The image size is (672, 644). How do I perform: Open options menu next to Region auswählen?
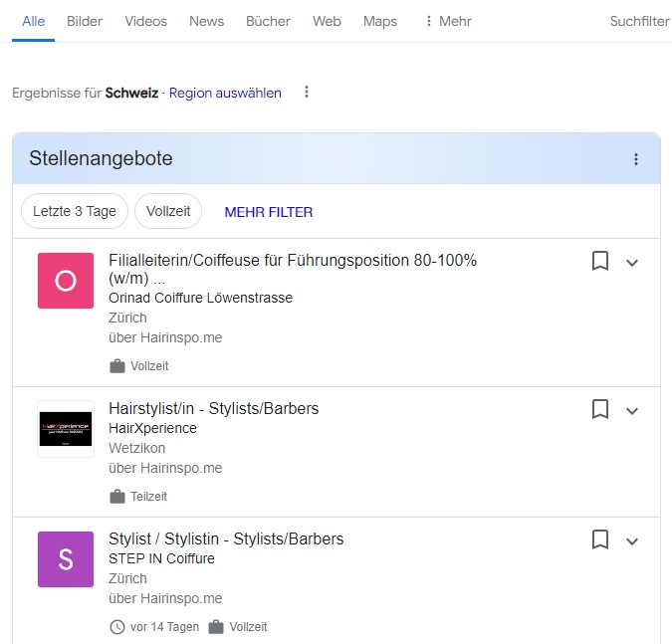[307, 93]
